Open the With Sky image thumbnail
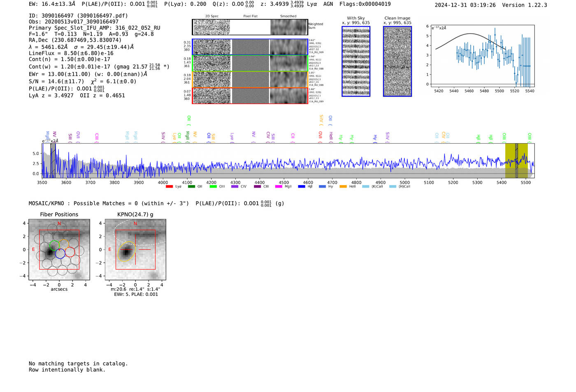Viewport: 576px width, 392px height. pos(356,61)
